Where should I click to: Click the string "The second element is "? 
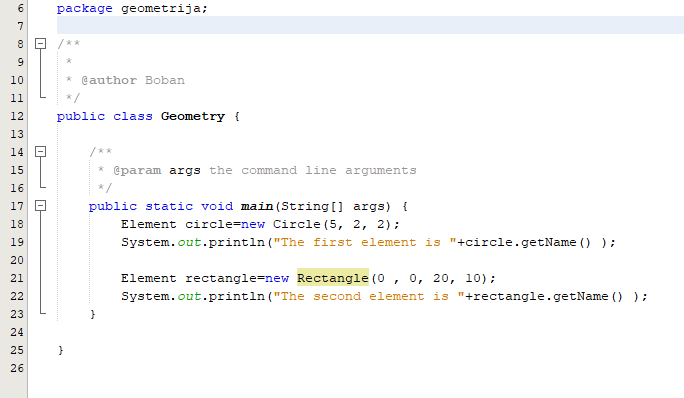coord(369,296)
